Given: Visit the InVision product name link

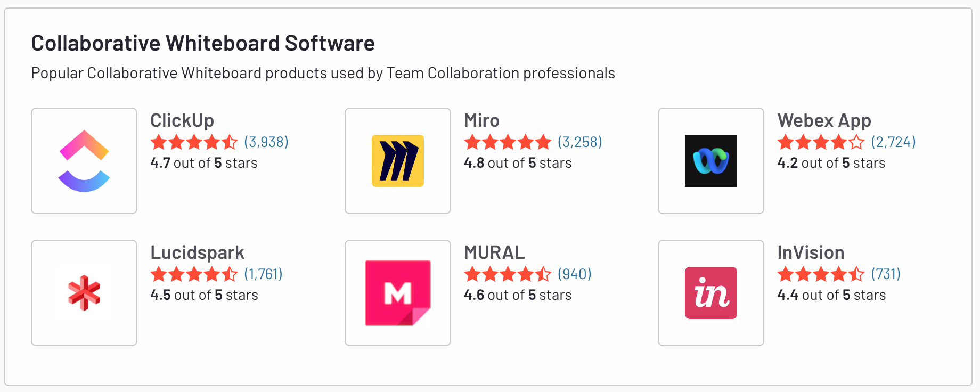Looking at the screenshot, I should click(x=811, y=252).
